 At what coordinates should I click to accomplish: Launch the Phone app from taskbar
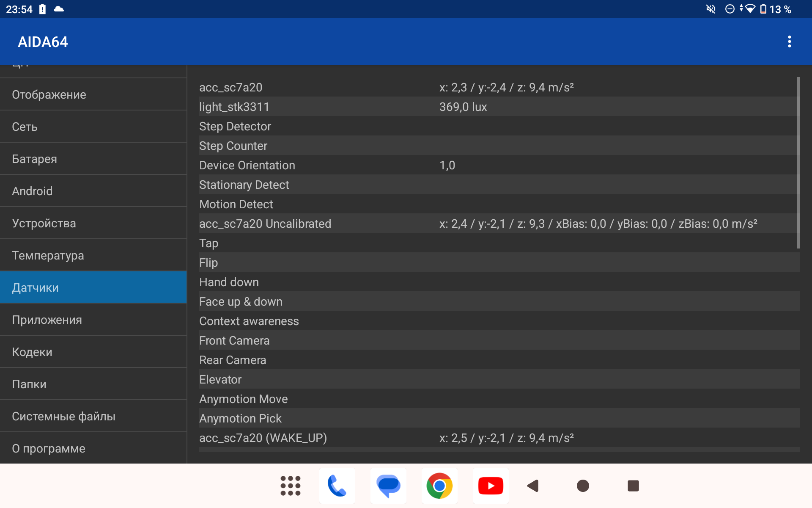[337, 486]
